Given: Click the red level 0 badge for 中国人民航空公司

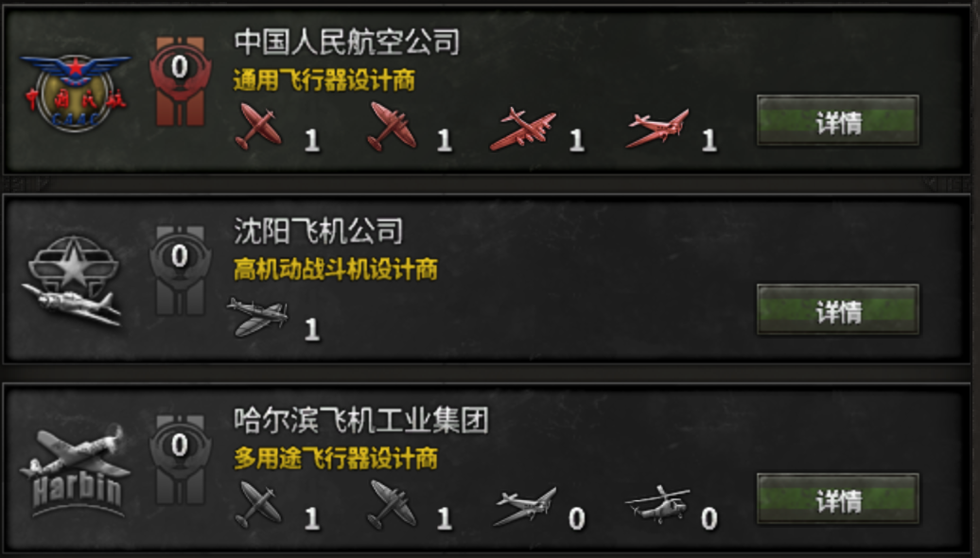Looking at the screenshot, I should click(180, 81).
